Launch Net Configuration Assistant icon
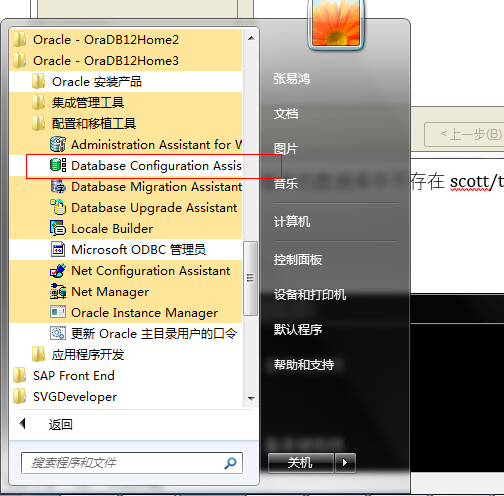 (58, 270)
